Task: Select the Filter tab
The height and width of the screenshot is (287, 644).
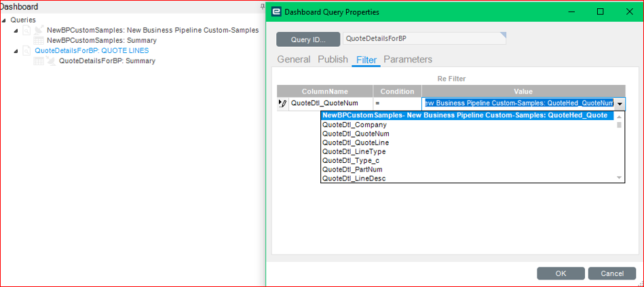Action: pos(366,60)
